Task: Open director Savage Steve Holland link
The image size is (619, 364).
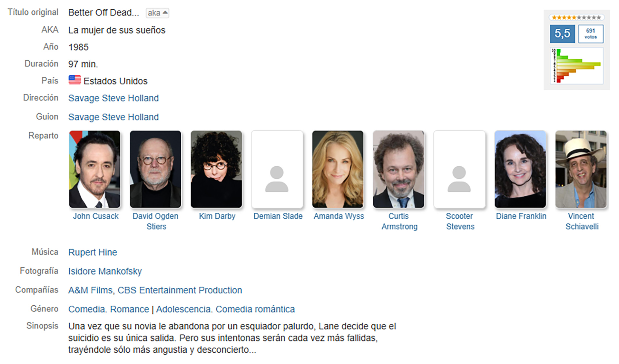Action: [x=113, y=98]
